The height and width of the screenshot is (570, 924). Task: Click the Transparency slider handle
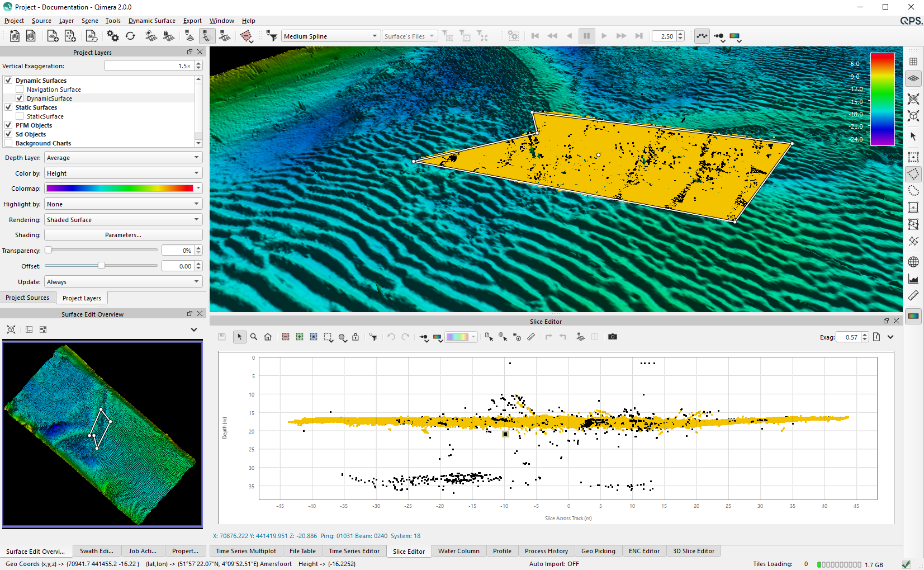[49, 250]
